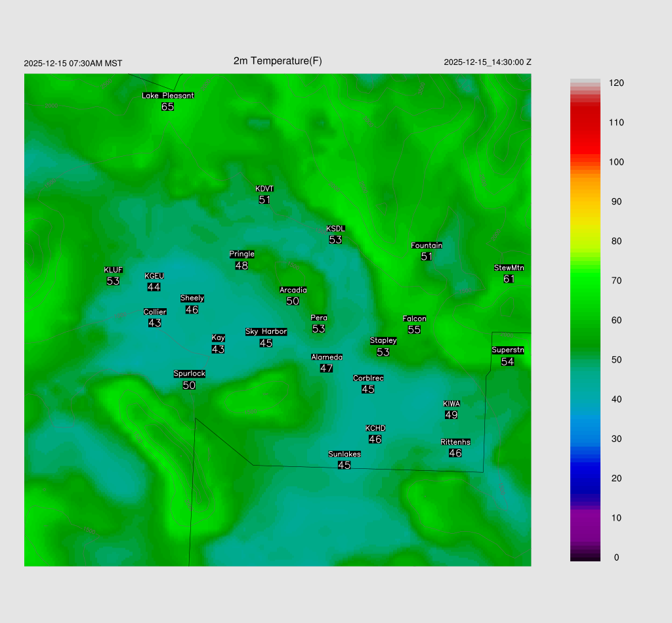The height and width of the screenshot is (623, 672).
Task: Click the Pringle station label
Action: 241,254
